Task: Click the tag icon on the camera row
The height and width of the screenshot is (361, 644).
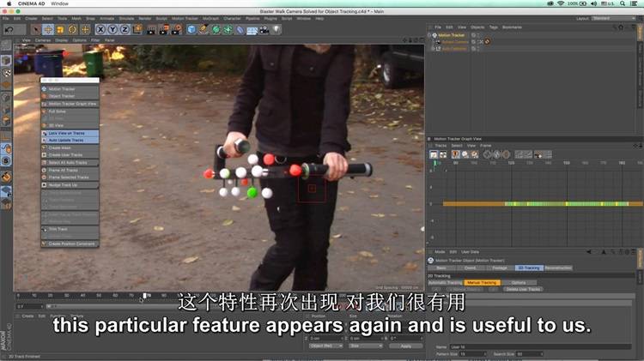Action: [488, 42]
